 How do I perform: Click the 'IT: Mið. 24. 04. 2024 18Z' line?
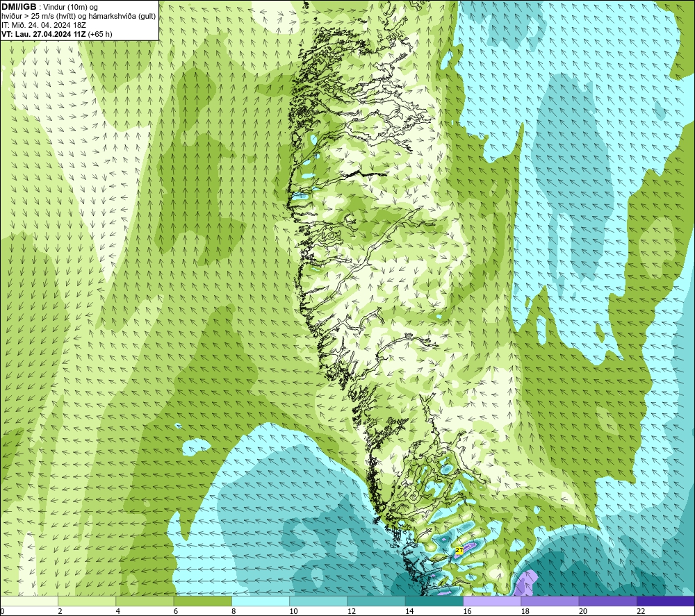pyautogui.click(x=44, y=25)
